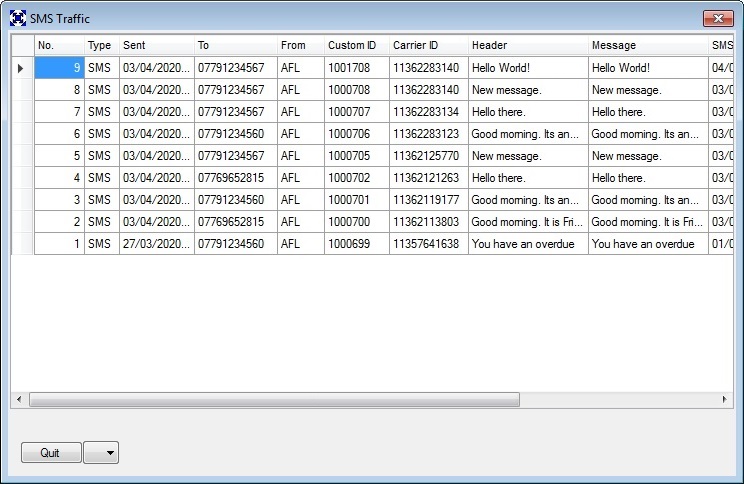This screenshot has height=484, width=744.
Task: Click Custom ID cell 1001708
Action: [357, 68]
